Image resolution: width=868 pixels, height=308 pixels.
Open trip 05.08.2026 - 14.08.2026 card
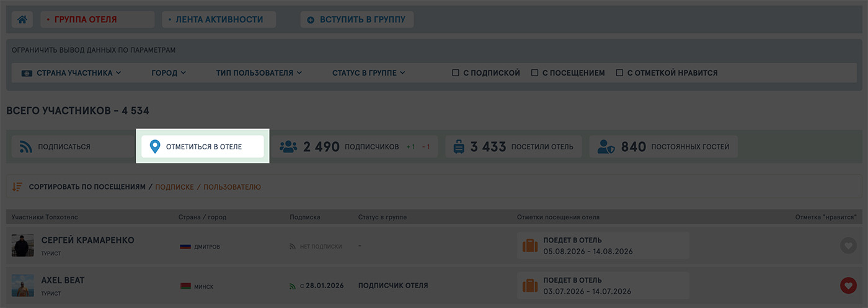coord(603,245)
